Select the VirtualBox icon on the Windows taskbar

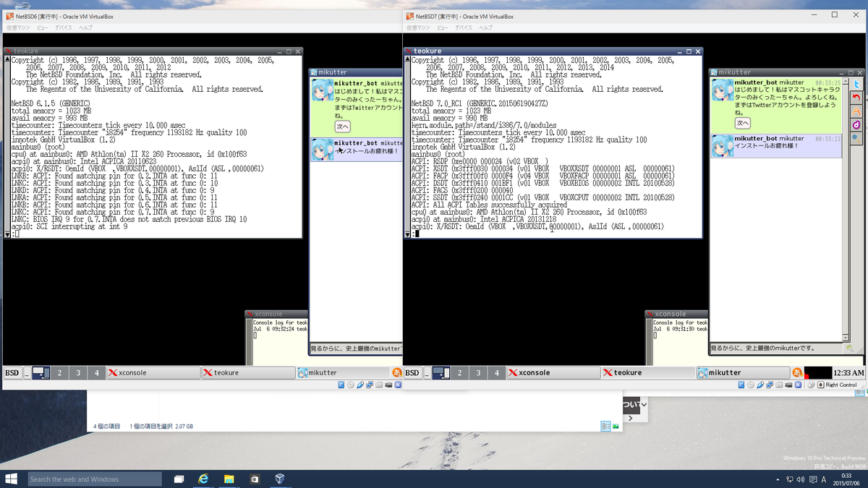(x=279, y=479)
